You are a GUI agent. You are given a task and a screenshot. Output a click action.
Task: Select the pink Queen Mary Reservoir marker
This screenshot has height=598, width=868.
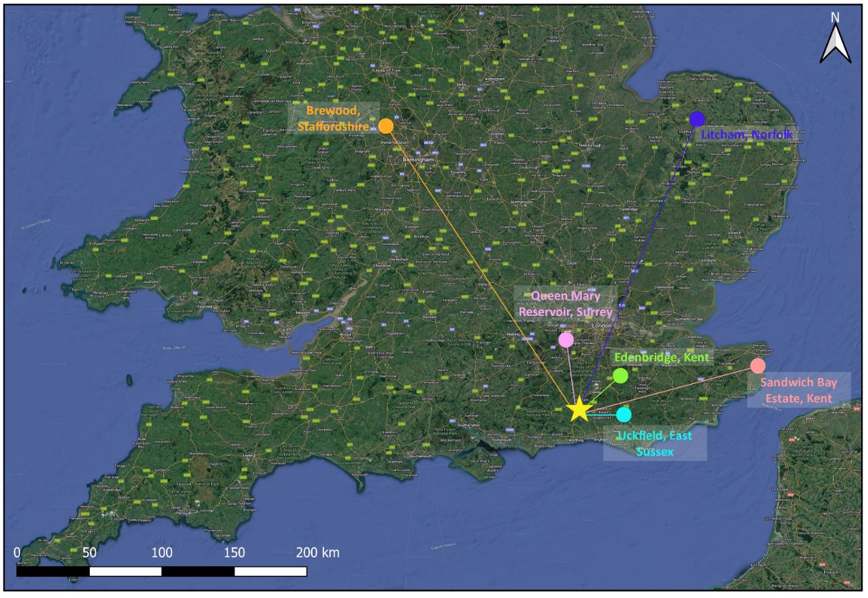coord(566,339)
